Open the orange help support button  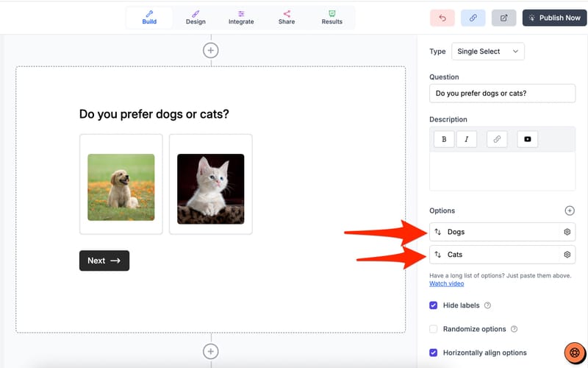(575, 353)
